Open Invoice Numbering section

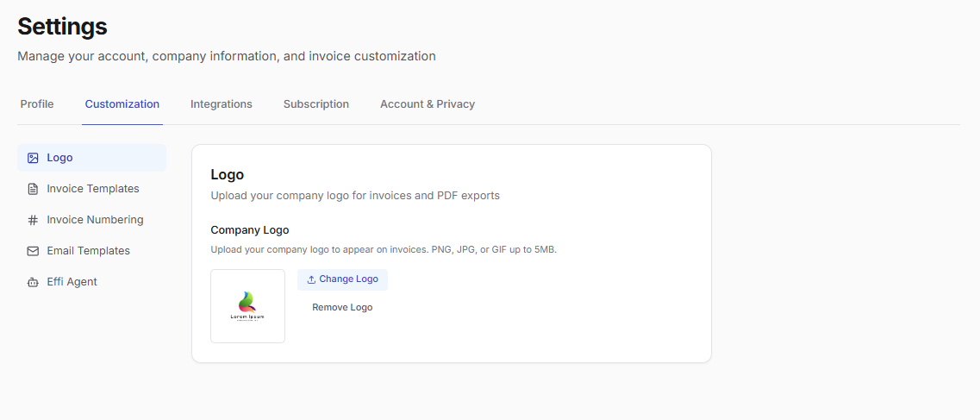tap(92, 220)
